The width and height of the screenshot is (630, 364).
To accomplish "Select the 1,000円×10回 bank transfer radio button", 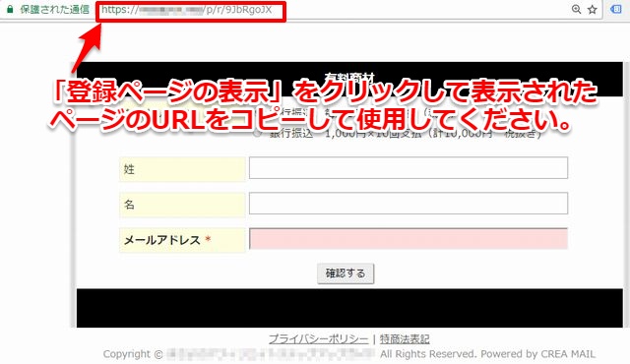I will click(257, 134).
